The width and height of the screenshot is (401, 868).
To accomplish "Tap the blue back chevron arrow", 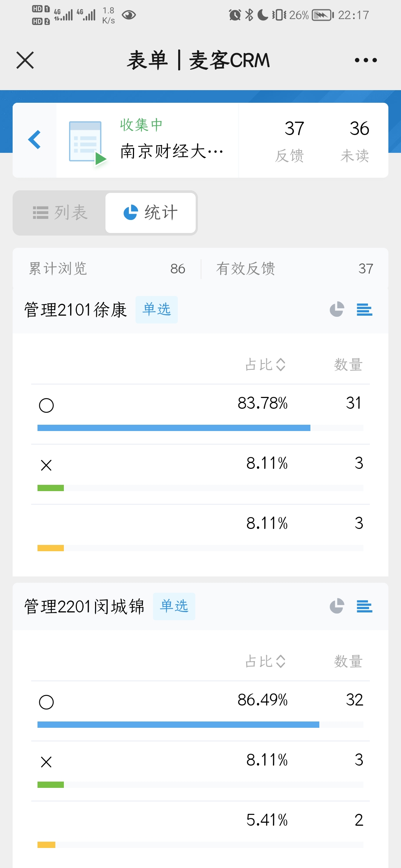I will [x=35, y=140].
